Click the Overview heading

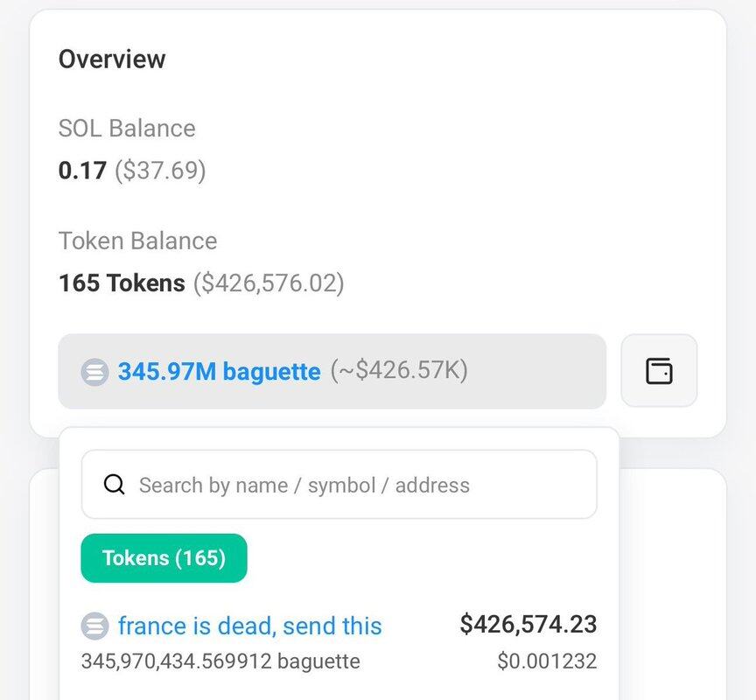112,59
